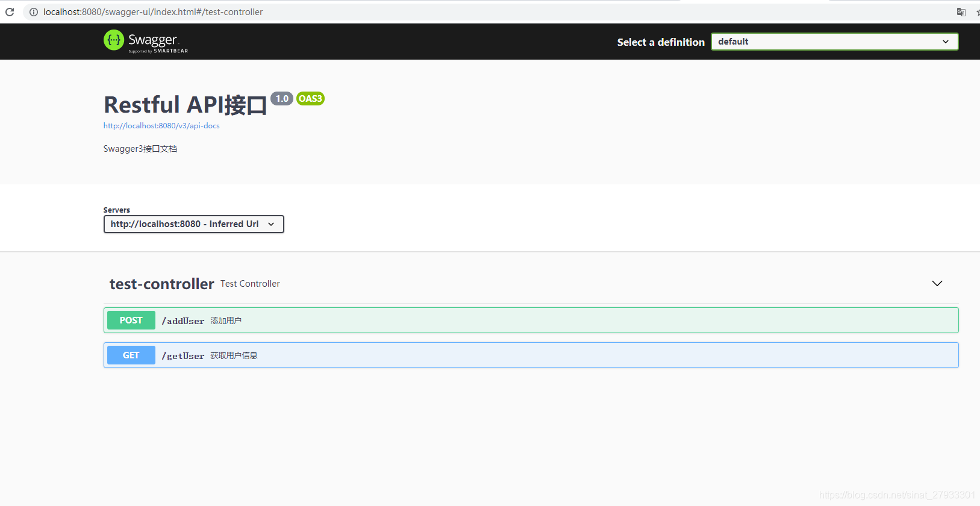Click the OAS3 badge
The width and height of the screenshot is (980, 506).
[x=311, y=99]
